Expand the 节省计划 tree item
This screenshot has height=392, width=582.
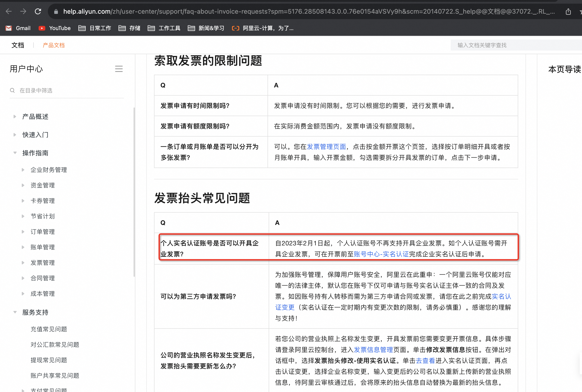23,216
